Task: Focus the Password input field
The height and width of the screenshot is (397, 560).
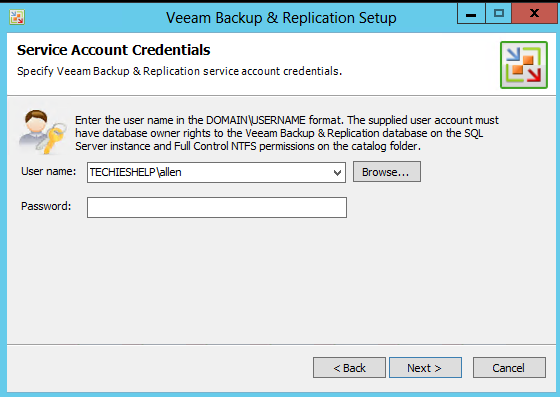Action: click(x=217, y=207)
